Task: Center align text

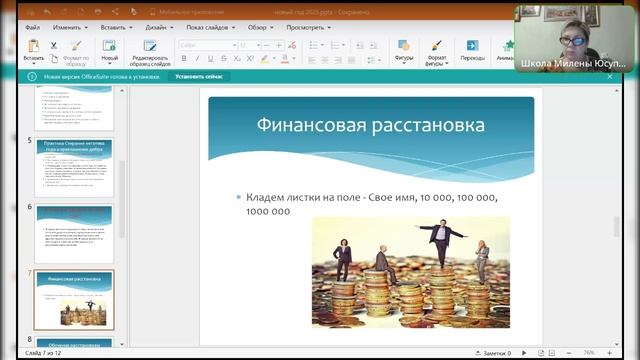Action: coord(325,60)
